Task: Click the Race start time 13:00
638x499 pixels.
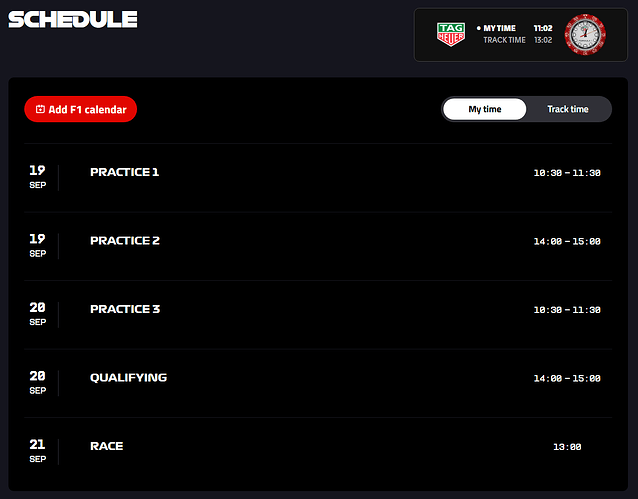Action: (x=567, y=447)
